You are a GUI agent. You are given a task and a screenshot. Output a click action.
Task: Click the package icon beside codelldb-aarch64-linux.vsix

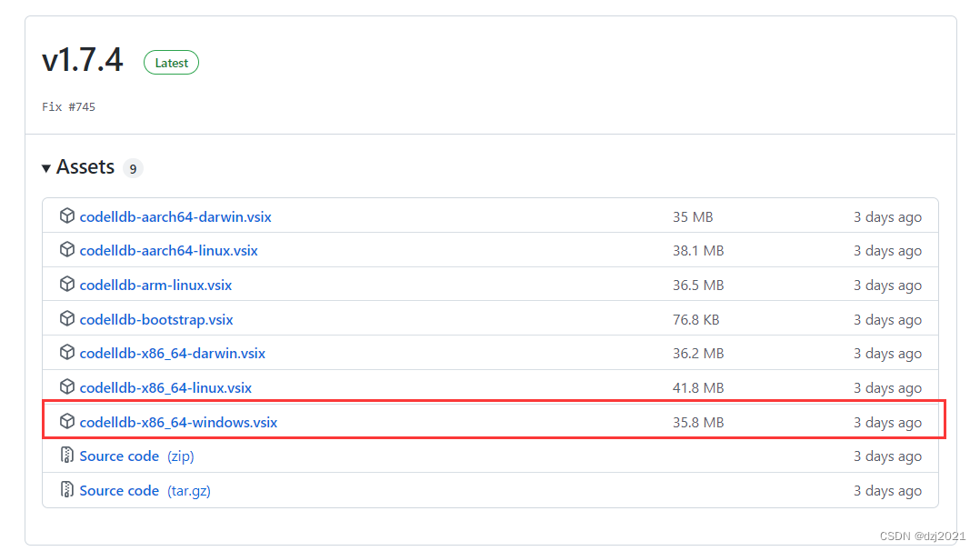click(x=67, y=250)
